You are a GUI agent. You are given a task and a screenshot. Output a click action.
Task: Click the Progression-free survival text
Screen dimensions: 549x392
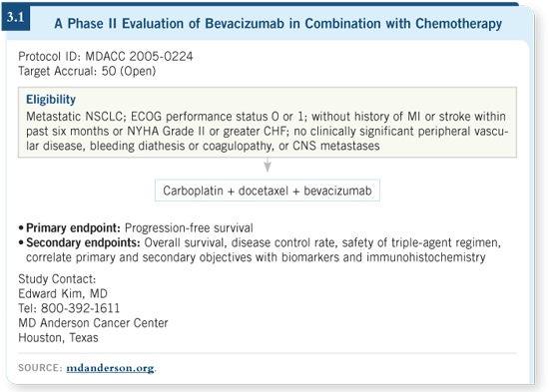(x=189, y=227)
